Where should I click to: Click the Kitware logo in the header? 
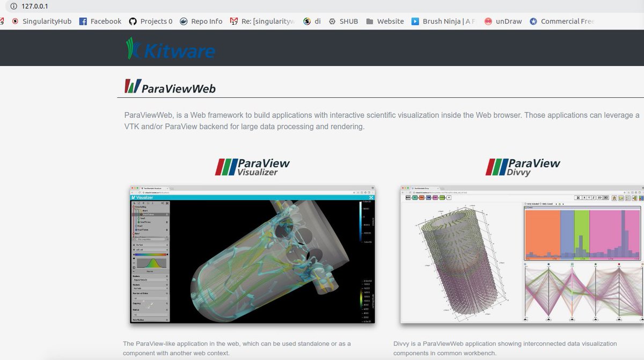[170, 48]
